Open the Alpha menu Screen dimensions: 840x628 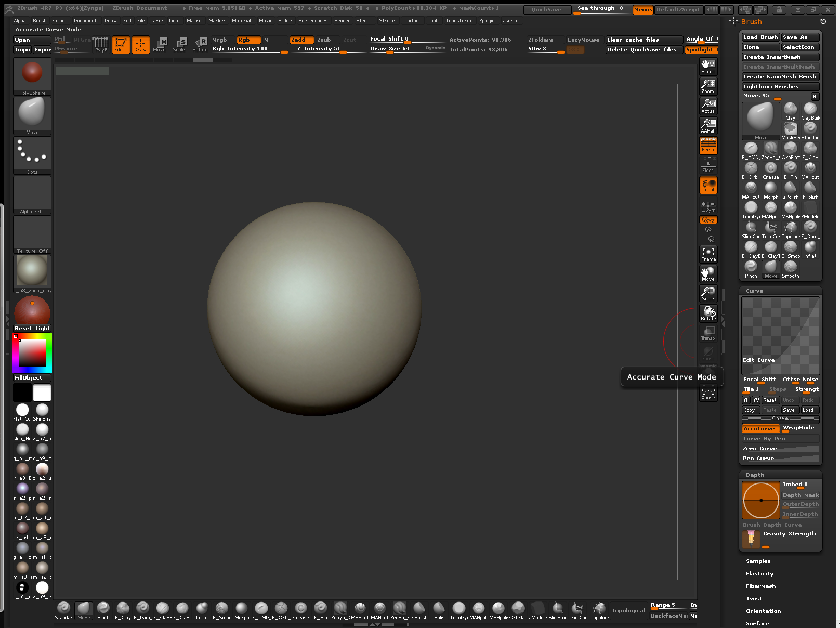coord(20,21)
